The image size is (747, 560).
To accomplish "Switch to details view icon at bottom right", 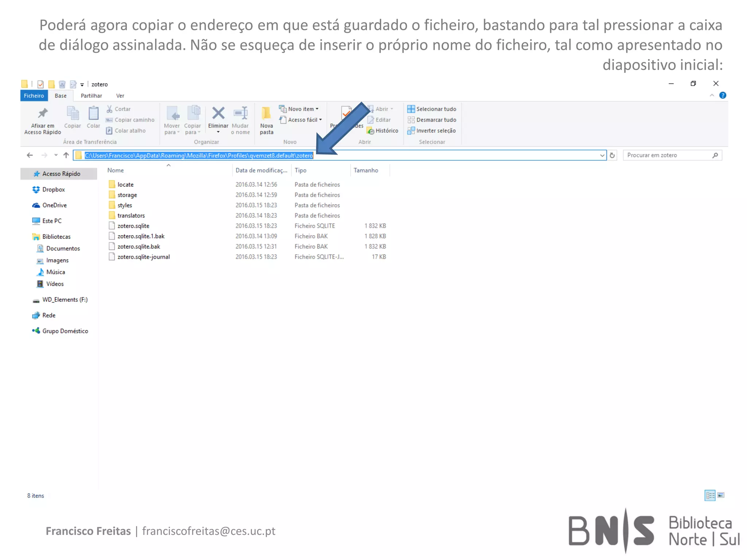I will (x=710, y=495).
